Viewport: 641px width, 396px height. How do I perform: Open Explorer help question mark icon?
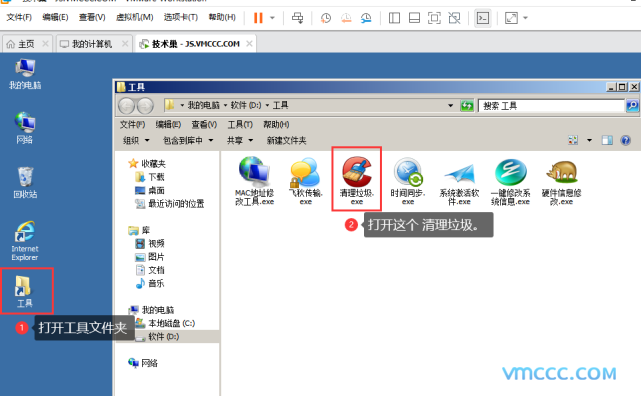click(x=625, y=140)
